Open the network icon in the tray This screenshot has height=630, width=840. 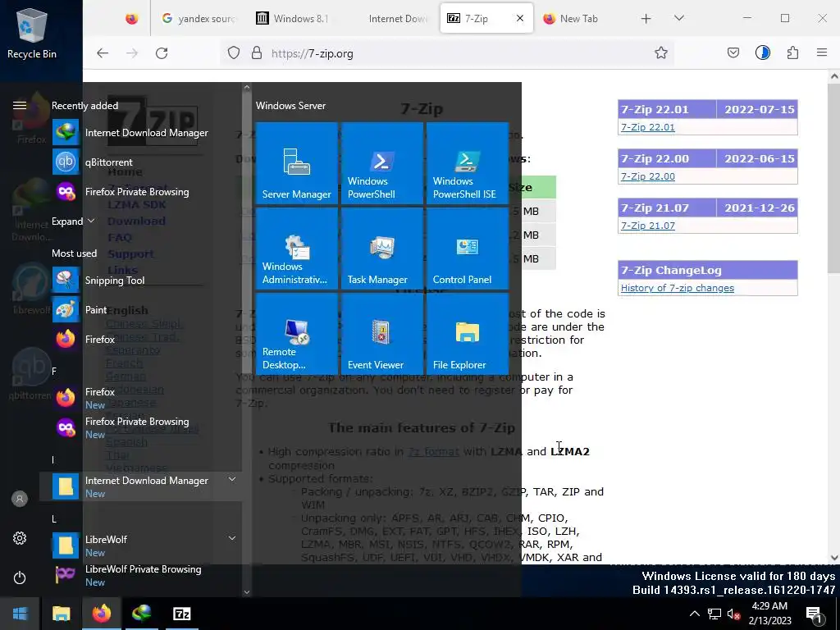pyautogui.click(x=714, y=614)
